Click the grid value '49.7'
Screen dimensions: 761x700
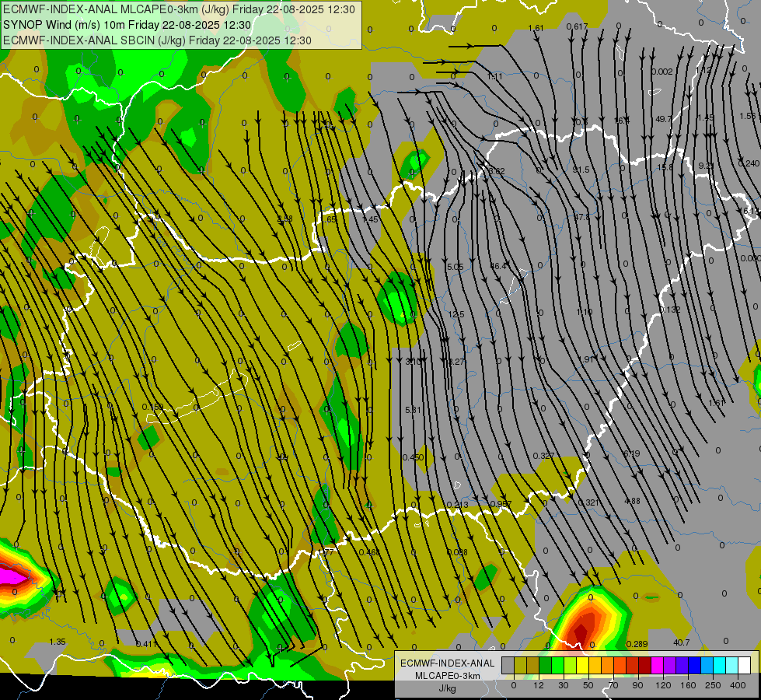coord(664,119)
